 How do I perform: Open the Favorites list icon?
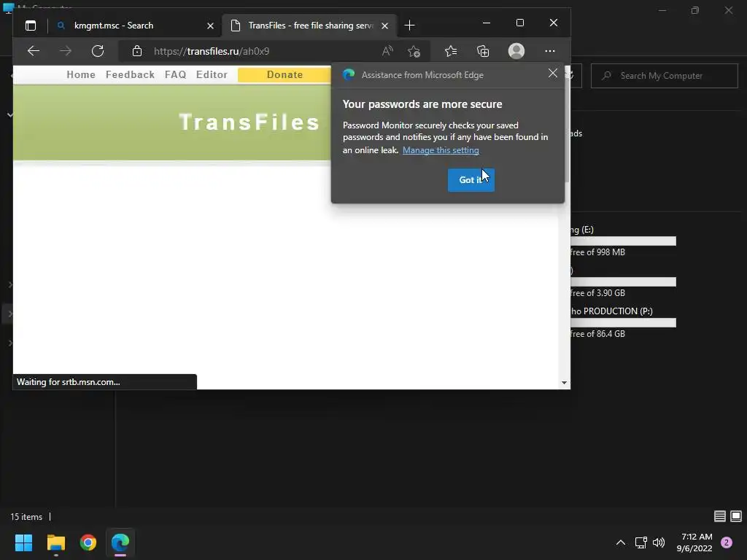pos(451,51)
